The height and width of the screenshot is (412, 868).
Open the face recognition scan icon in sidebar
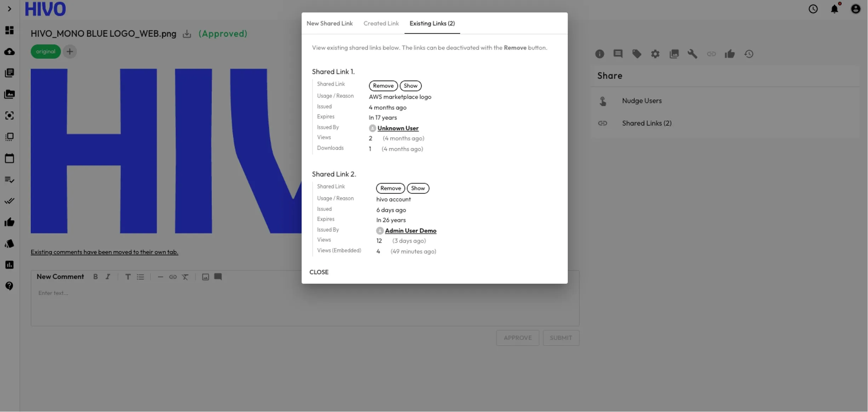9,115
